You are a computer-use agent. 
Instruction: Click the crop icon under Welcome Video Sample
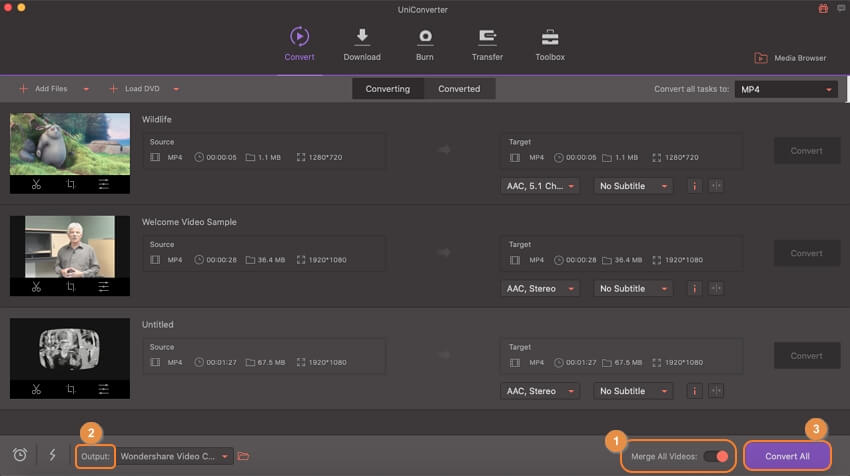click(x=70, y=287)
